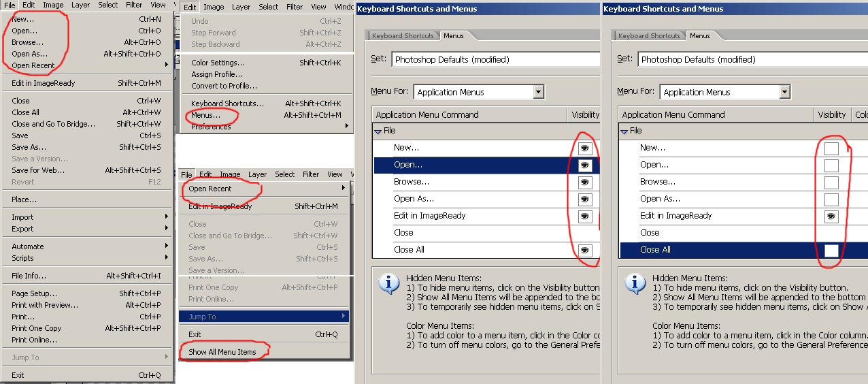Screen dimensions: 868x384
Task: Open Window menu above the Edit menu dropdown
Action: pyautogui.click(x=344, y=7)
